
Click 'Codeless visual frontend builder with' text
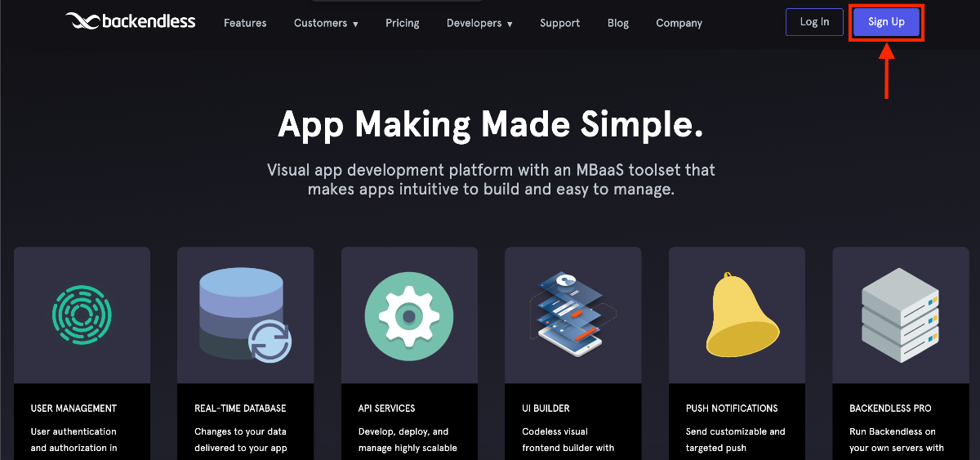click(568, 440)
